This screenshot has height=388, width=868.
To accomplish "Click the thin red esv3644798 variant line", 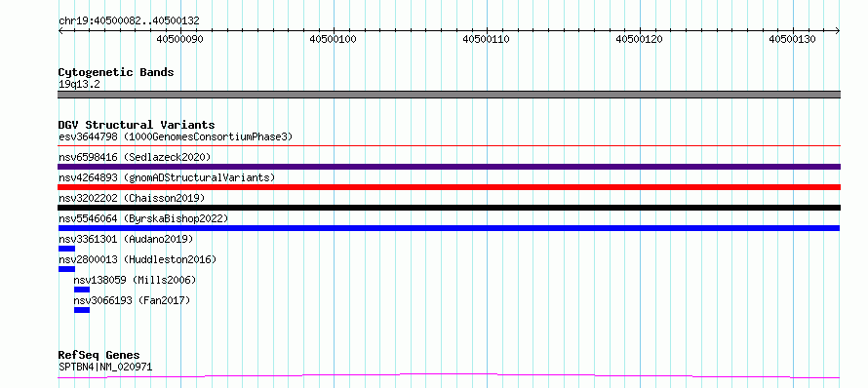I will [449, 146].
